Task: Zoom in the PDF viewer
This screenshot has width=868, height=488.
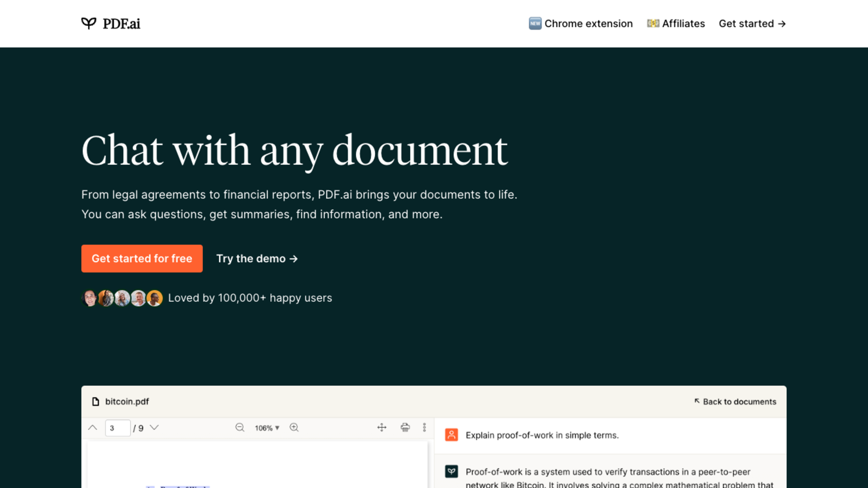Action: [294, 427]
